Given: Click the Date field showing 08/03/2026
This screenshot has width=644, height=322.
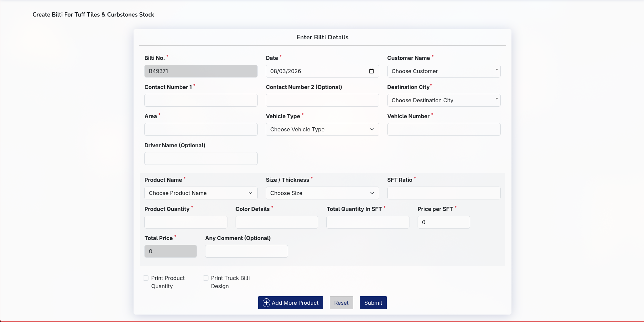Looking at the screenshot, I should click(x=322, y=71).
